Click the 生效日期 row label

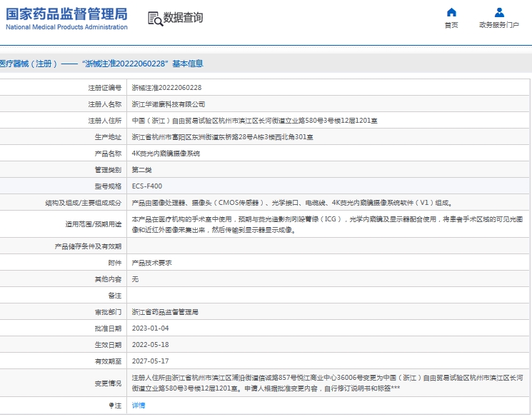click(108, 345)
